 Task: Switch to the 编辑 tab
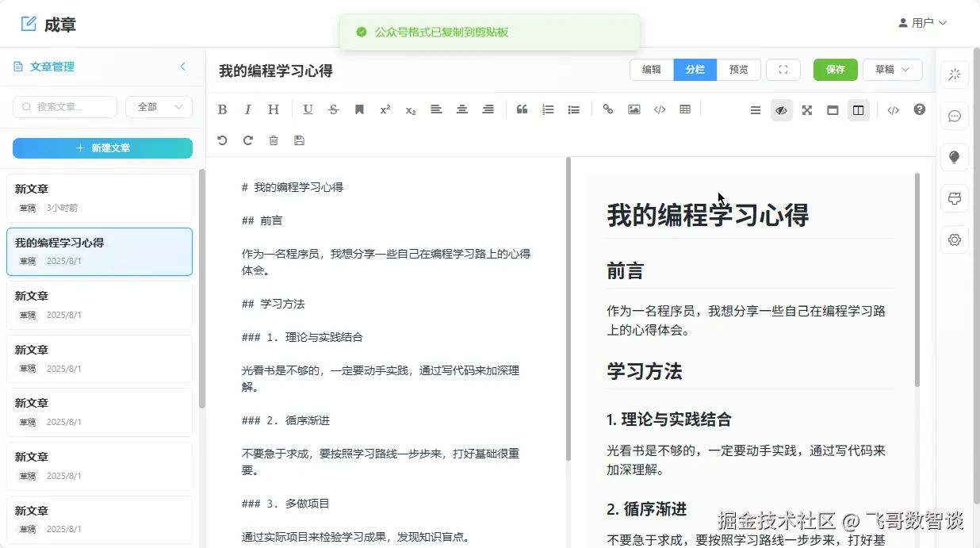coord(652,70)
